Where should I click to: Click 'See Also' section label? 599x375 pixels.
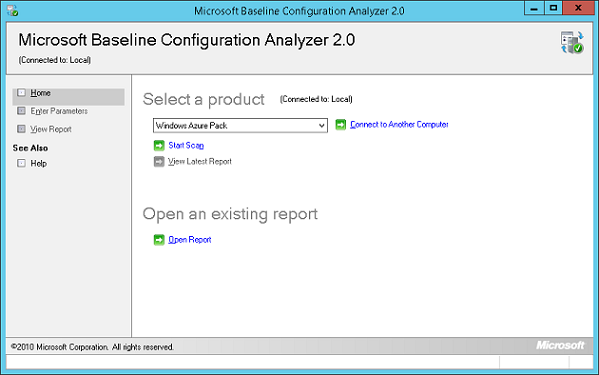[30, 148]
